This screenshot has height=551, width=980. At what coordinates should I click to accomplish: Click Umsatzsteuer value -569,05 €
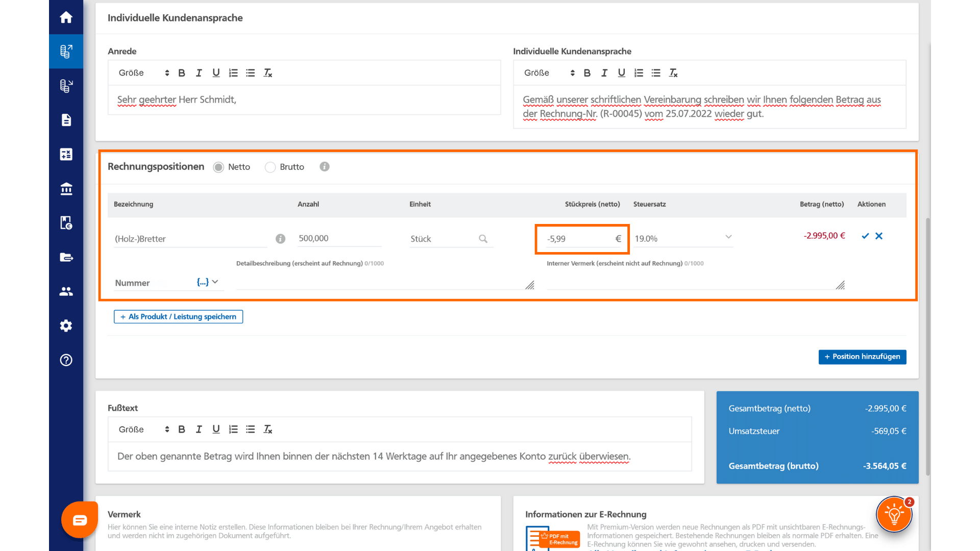pos(889,431)
